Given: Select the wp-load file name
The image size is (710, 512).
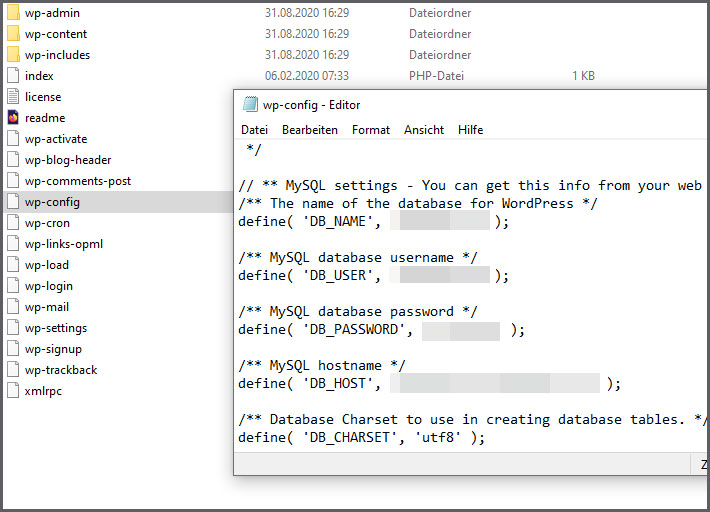Looking at the screenshot, I should coord(47,265).
